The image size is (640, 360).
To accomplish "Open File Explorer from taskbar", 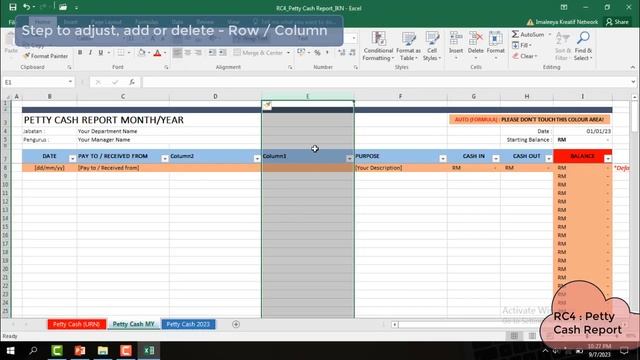I will point(103,351).
